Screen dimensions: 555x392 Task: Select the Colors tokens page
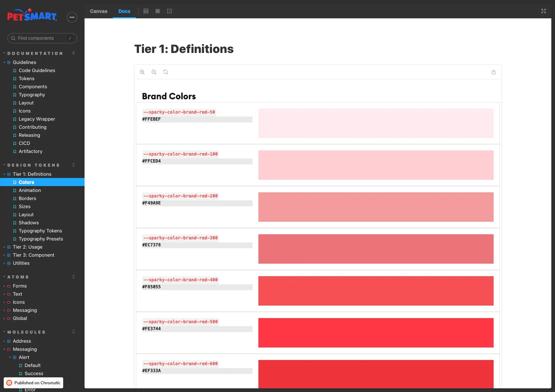[42, 182]
